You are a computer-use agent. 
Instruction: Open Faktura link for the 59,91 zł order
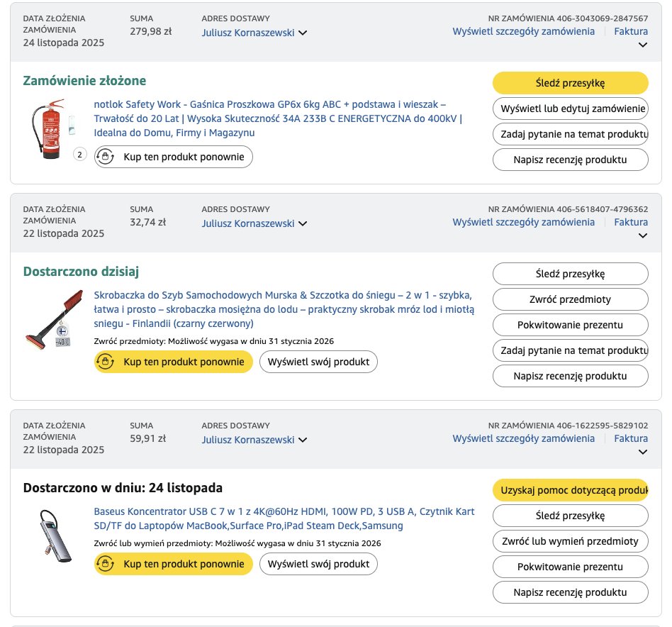coord(631,438)
